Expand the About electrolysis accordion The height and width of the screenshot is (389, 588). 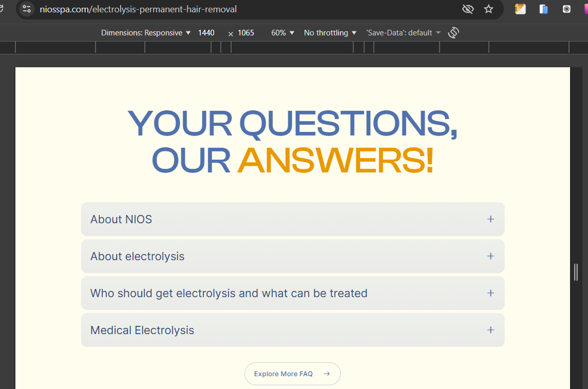click(293, 256)
